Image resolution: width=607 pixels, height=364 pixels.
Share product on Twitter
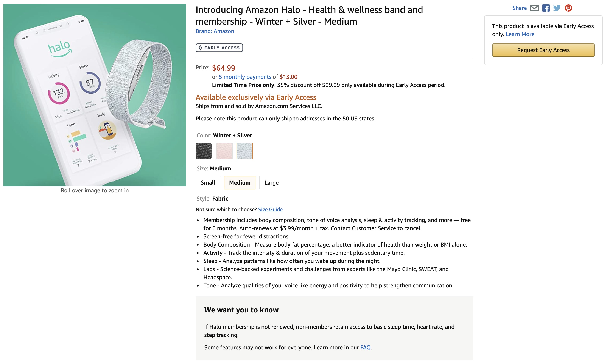(557, 8)
